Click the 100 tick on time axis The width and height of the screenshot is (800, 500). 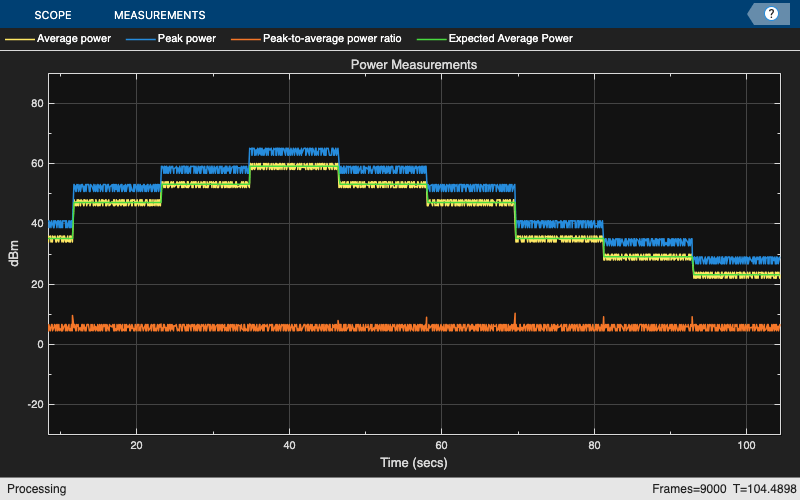coord(746,445)
